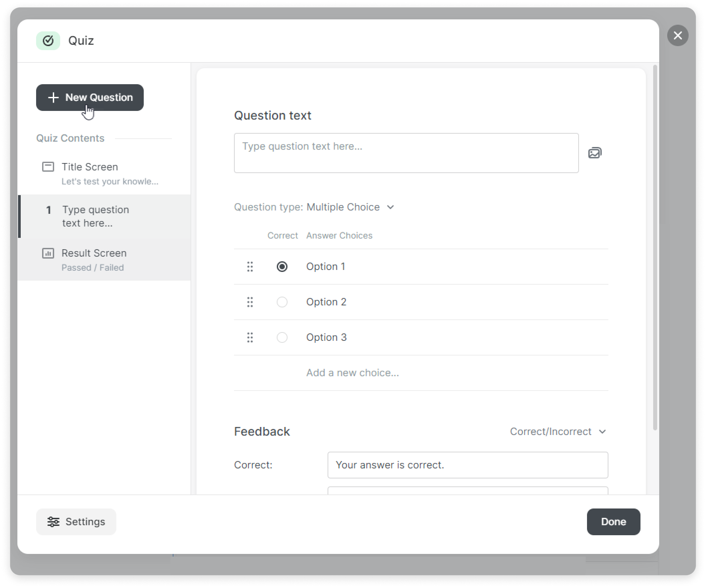Click the Title Screen icon in sidebar
The width and height of the screenshot is (706, 588).
48,167
